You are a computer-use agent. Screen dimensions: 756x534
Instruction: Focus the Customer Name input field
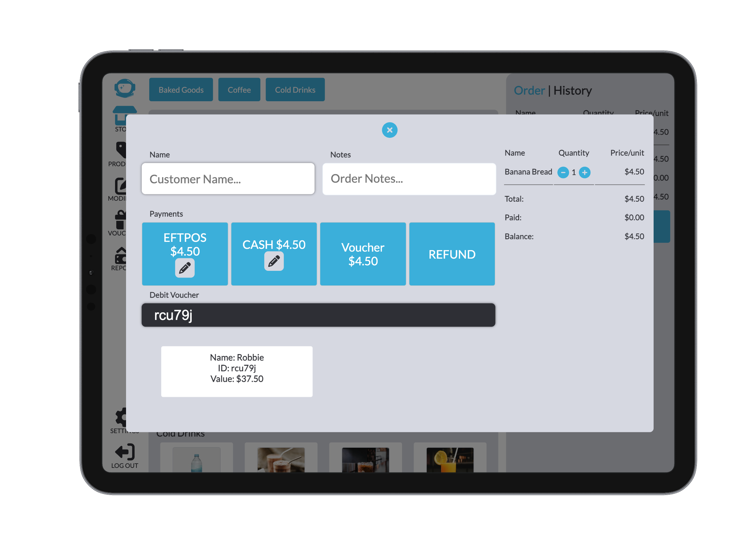point(228,179)
